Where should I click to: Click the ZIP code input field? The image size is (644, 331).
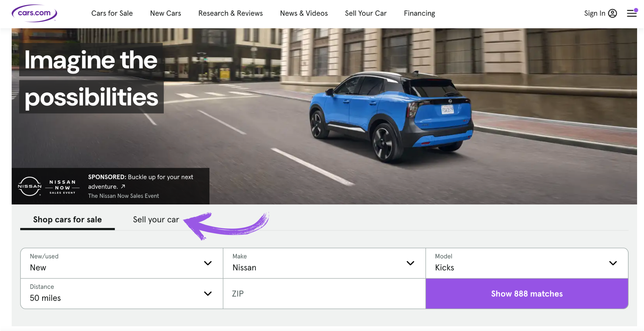coord(324,294)
